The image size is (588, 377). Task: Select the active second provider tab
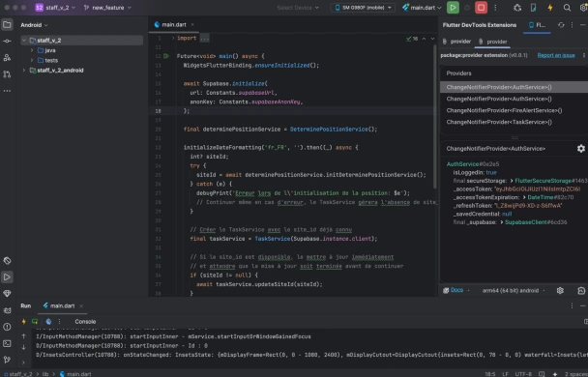(x=493, y=42)
